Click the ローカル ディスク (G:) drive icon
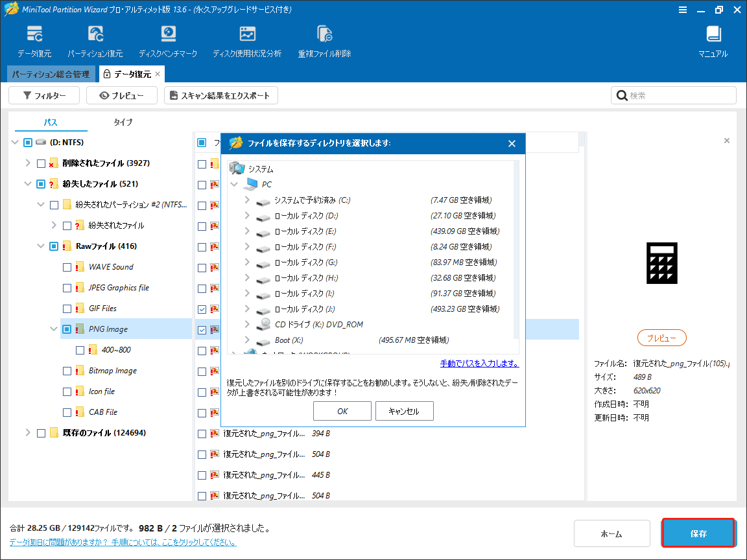 [x=263, y=264]
